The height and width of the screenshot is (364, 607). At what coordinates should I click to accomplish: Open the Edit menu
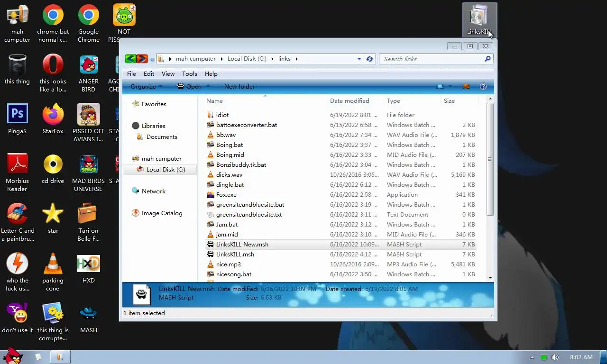[149, 73]
